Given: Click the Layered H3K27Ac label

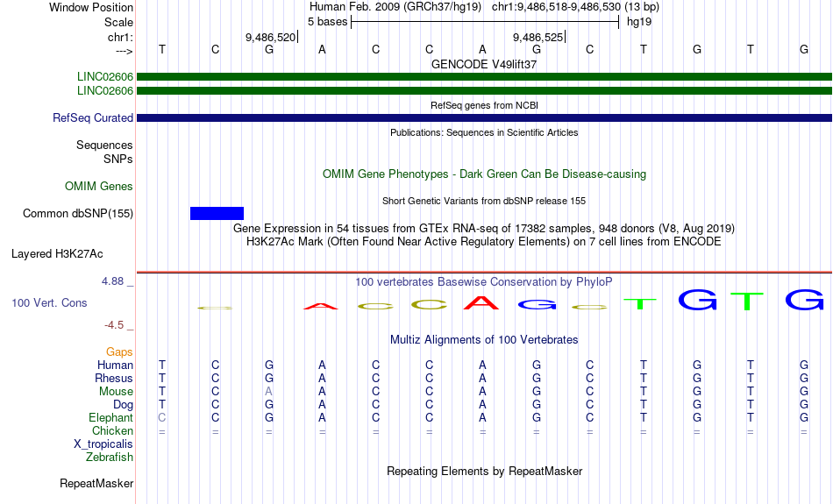Looking at the screenshot, I should [57, 254].
